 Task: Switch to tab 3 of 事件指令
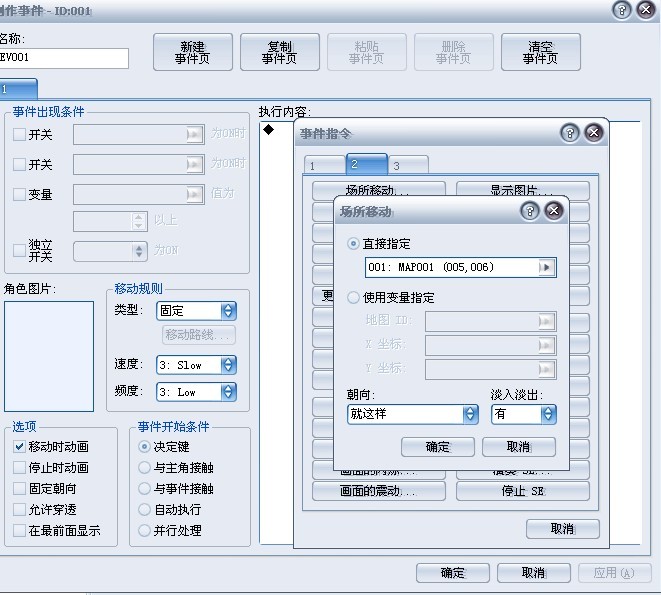coord(408,166)
